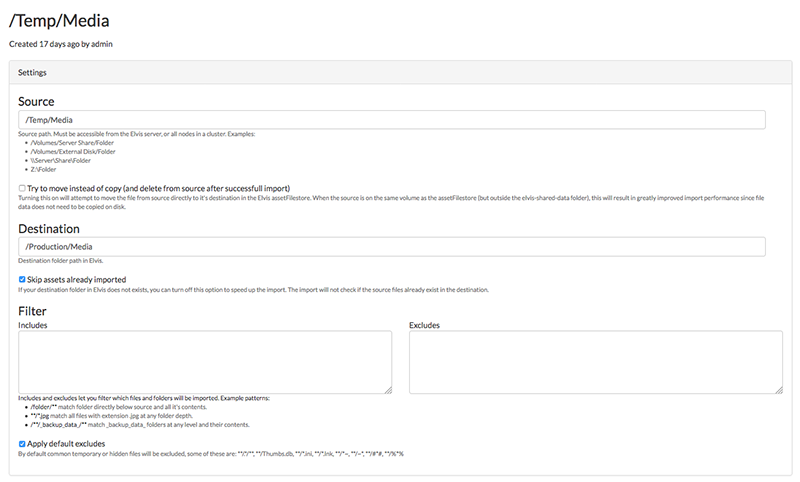The image size is (800, 482).
Task: Click example 'Z:\Folder'
Action: 43,169
